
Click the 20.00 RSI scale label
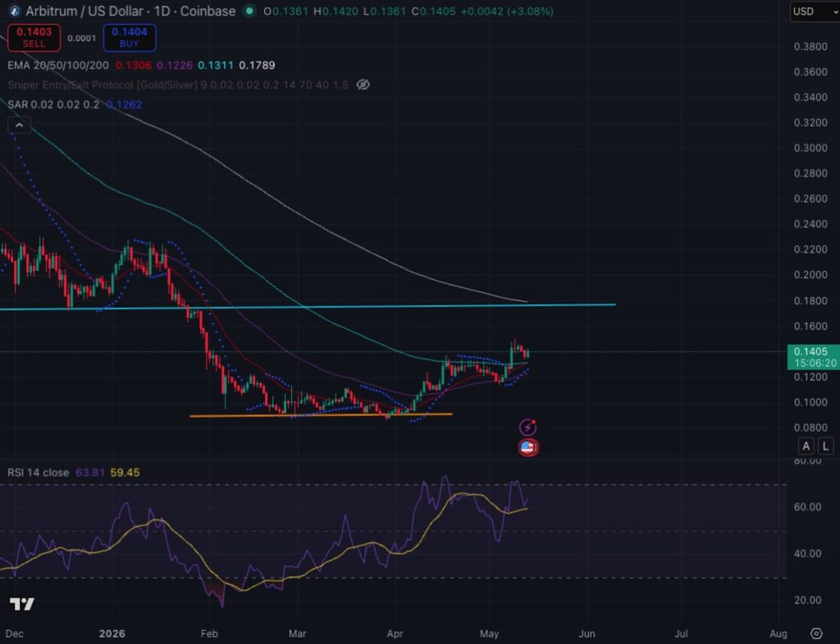808,600
